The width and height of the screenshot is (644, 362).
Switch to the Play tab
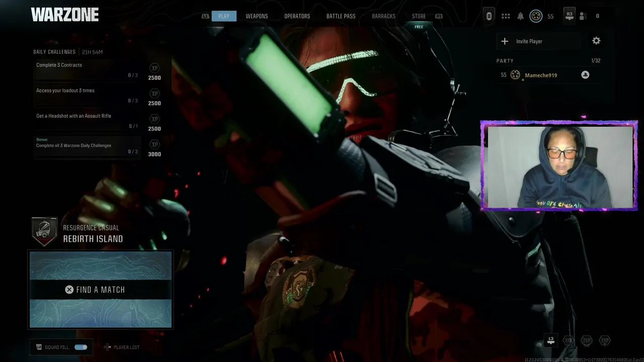pyautogui.click(x=224, y=16)
